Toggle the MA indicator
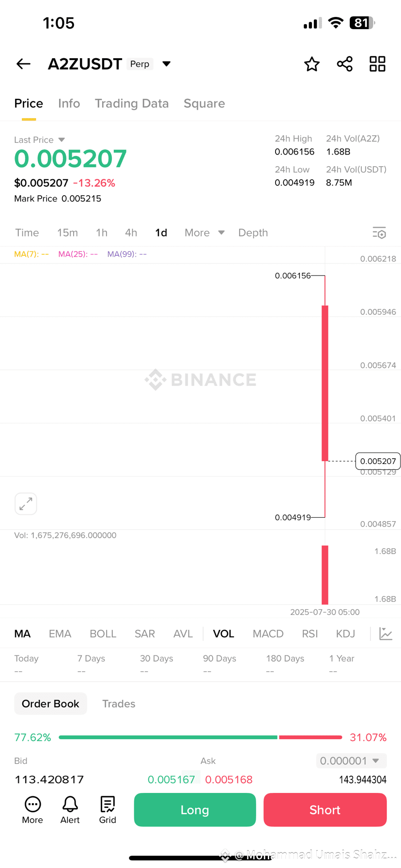Screen dimensions: 401x868 point(22,634)
